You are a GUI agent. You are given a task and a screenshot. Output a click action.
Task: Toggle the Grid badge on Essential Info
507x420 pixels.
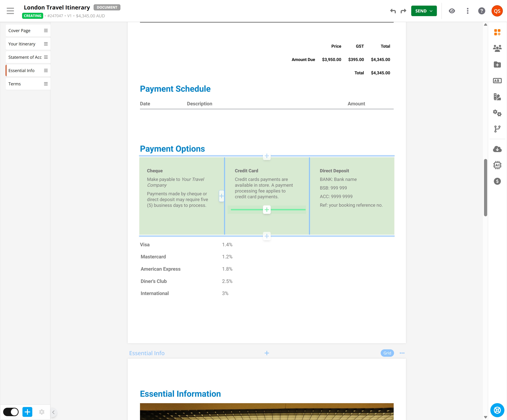click(x=387, y=353)
